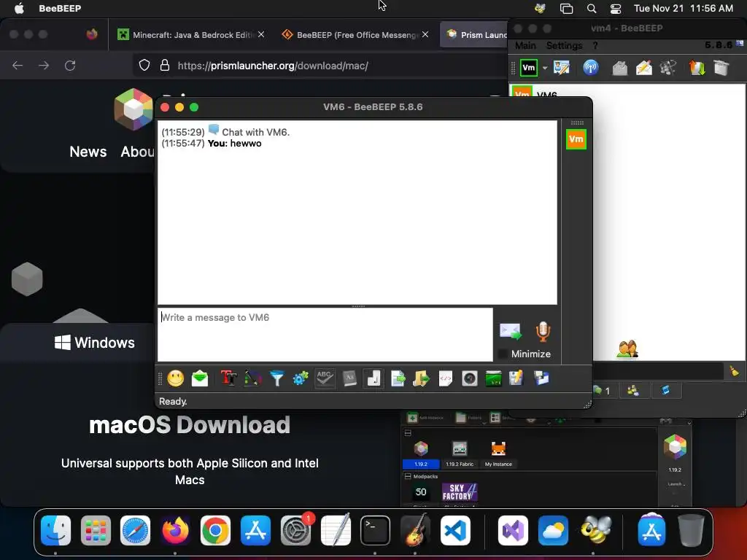The image size is (747, 560).
Task: Click the green board icon in toolbar
Action: click(x=493, y=378)
